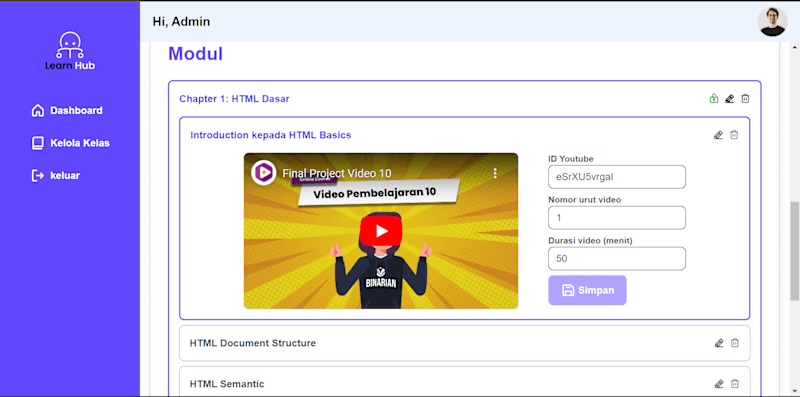800x397 pixels.
Task: Click keluar to log out
Action: [x=56, y=176]
